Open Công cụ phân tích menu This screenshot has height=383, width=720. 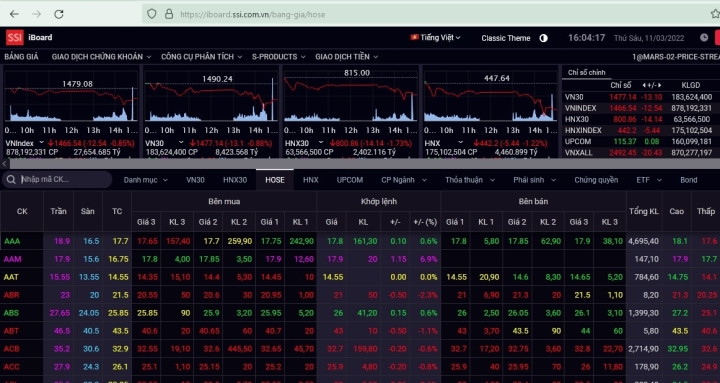pos(201,57)
